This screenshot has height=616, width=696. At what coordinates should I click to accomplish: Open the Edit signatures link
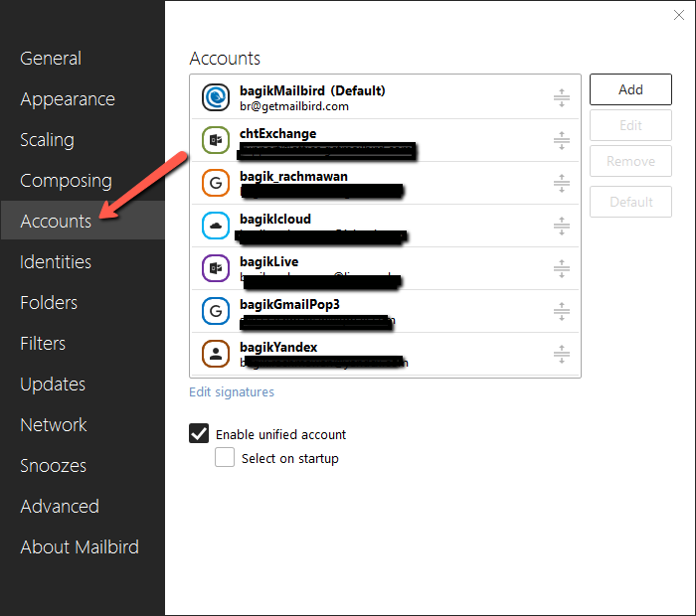tap(232, 392)
